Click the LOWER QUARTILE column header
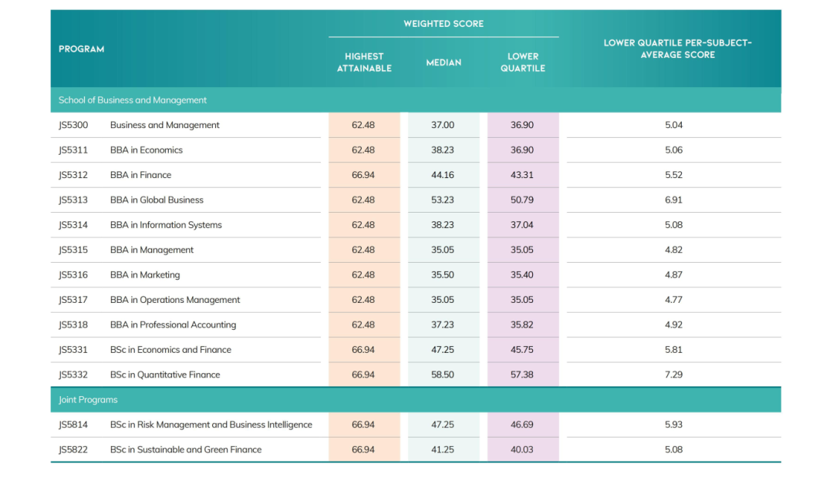 [523, 62]
